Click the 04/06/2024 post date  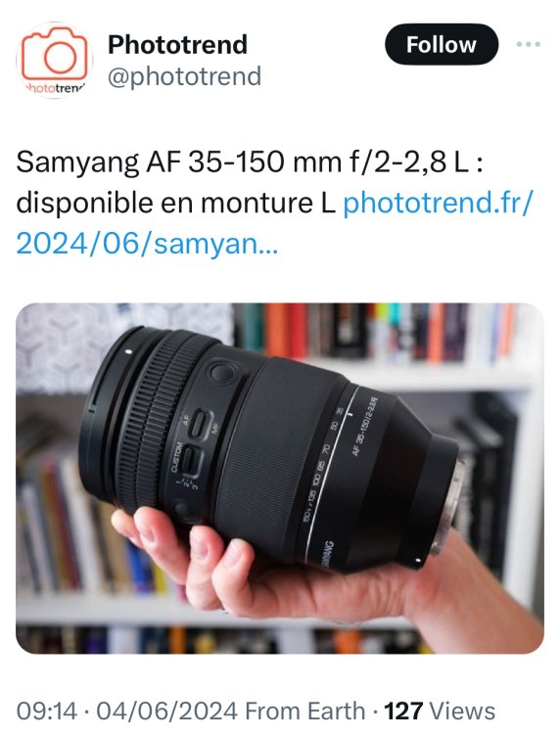pos(166,711)
